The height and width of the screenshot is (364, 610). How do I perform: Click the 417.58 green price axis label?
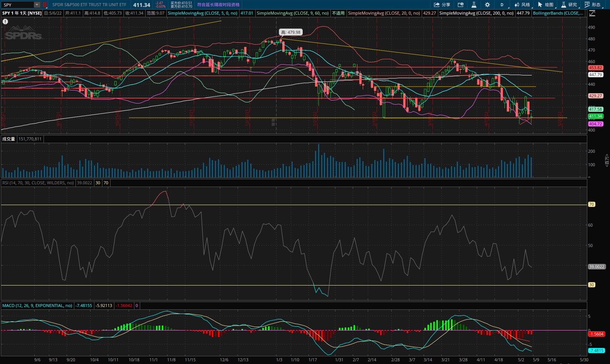[x=595, y=109]
